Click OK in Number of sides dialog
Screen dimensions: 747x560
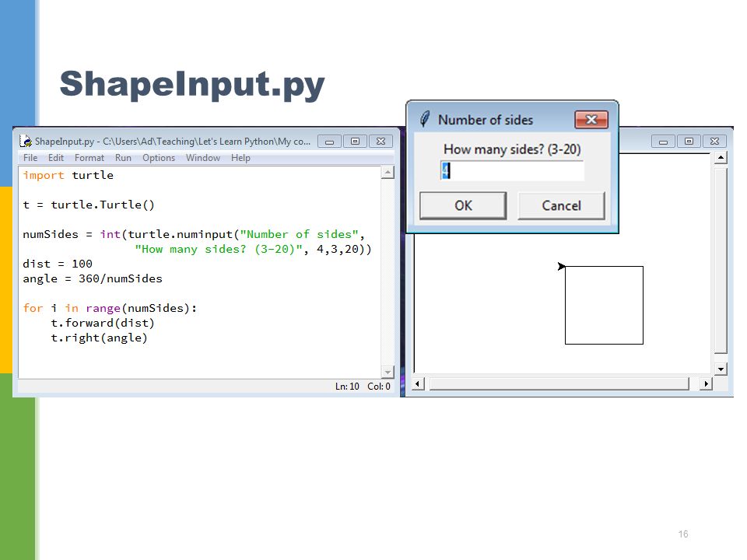(x=463, y=205)
